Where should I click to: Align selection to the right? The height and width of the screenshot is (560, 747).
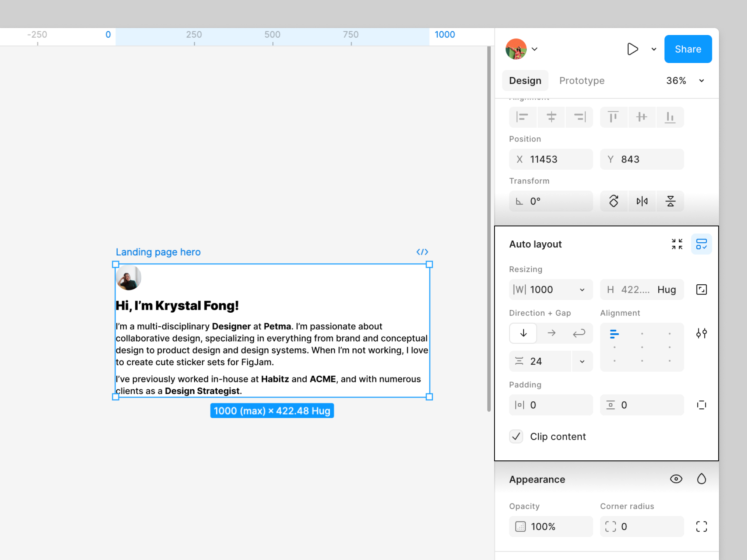579,117
